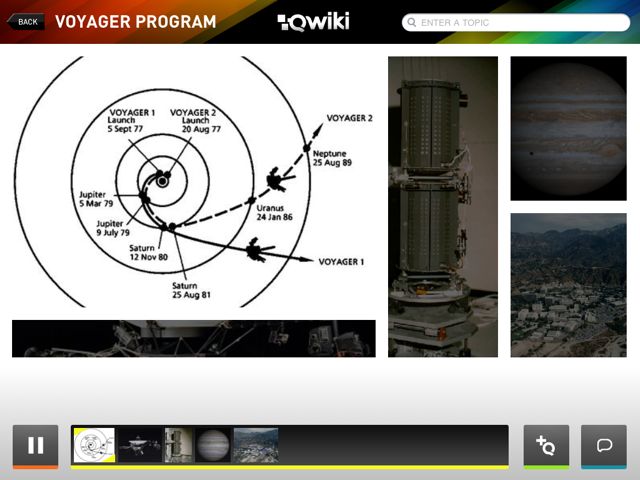Go back using the Back button

pyautogui.click(x=25, y=22)
